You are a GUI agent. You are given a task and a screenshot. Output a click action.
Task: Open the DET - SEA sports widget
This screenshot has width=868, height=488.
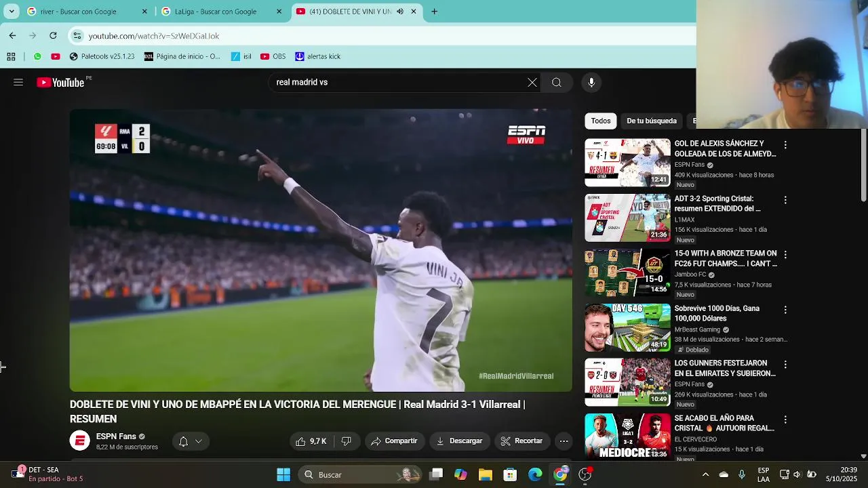[46, 474]
